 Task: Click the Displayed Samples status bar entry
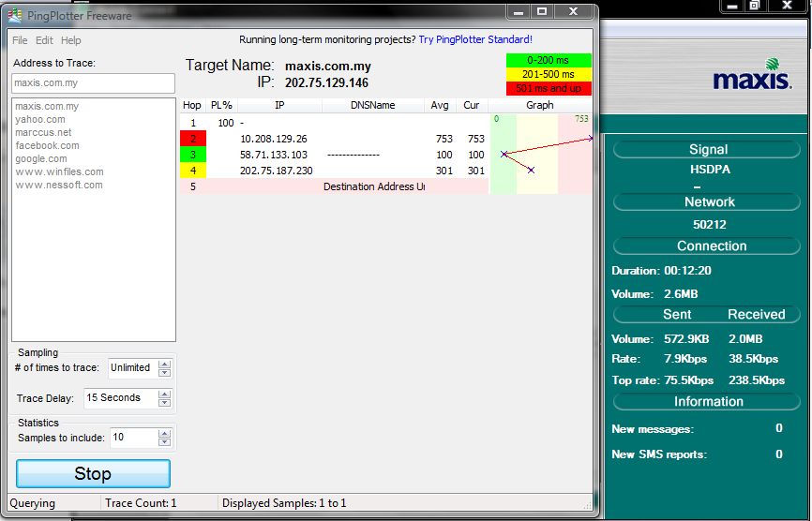[x=284, y=503]
